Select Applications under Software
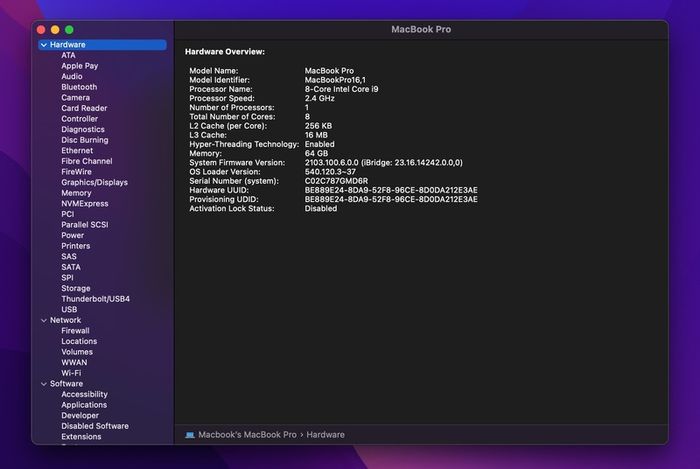Viewport: 700px width, 469px height. 84,405
